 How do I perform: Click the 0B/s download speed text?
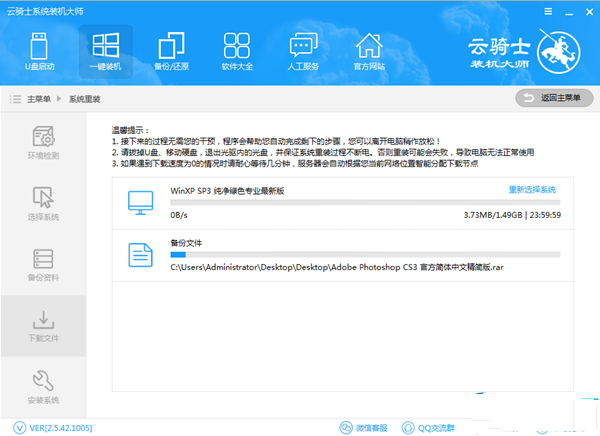[x=179, y=215]
